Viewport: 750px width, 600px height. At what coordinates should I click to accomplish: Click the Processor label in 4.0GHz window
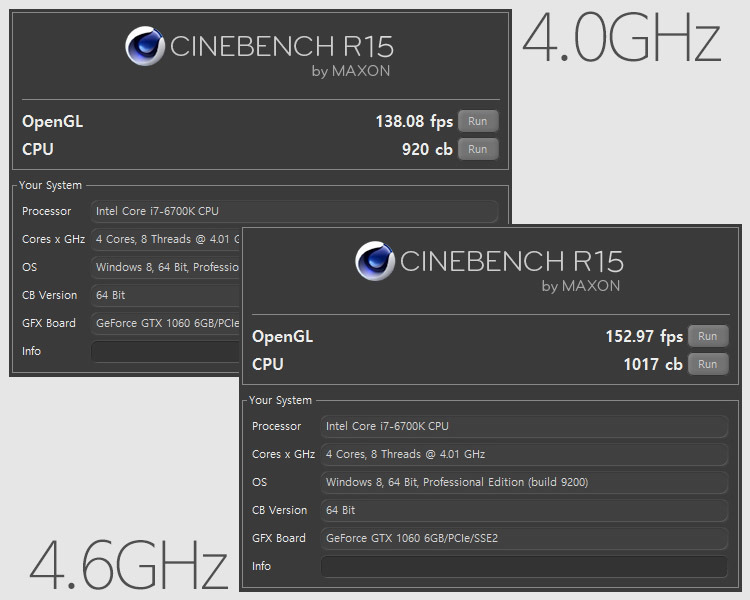[46, 211]
